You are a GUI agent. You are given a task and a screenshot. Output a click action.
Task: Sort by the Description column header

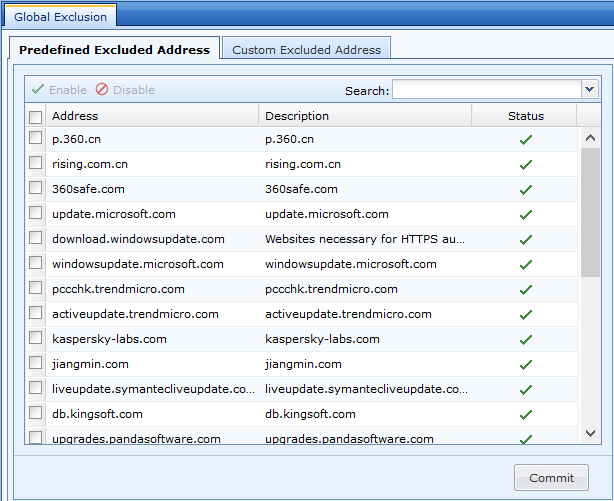(x=365, y=116)
